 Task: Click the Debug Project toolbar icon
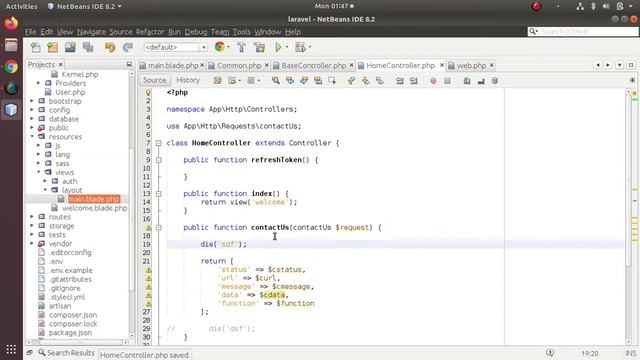tap(300, 47)
